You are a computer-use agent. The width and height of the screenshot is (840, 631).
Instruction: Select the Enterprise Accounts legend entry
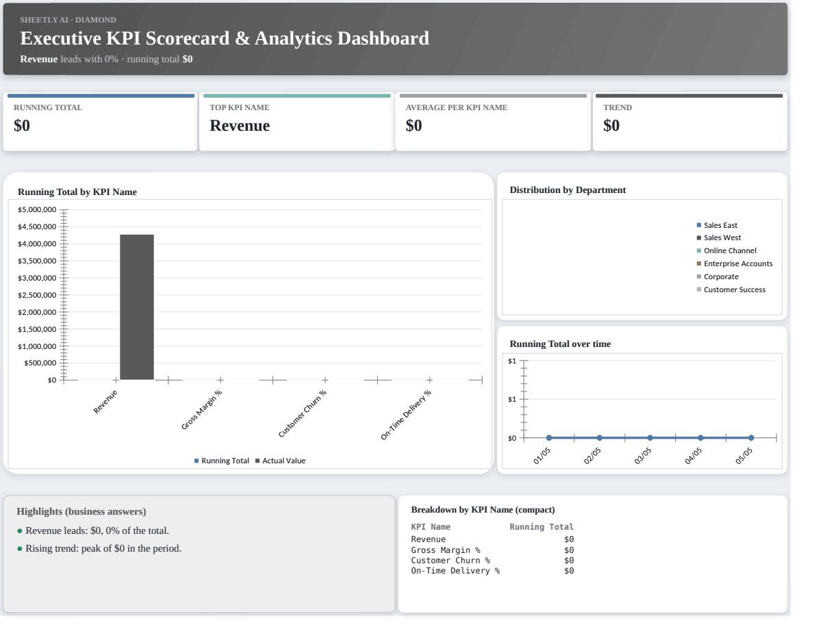click(x=735, y=263)
